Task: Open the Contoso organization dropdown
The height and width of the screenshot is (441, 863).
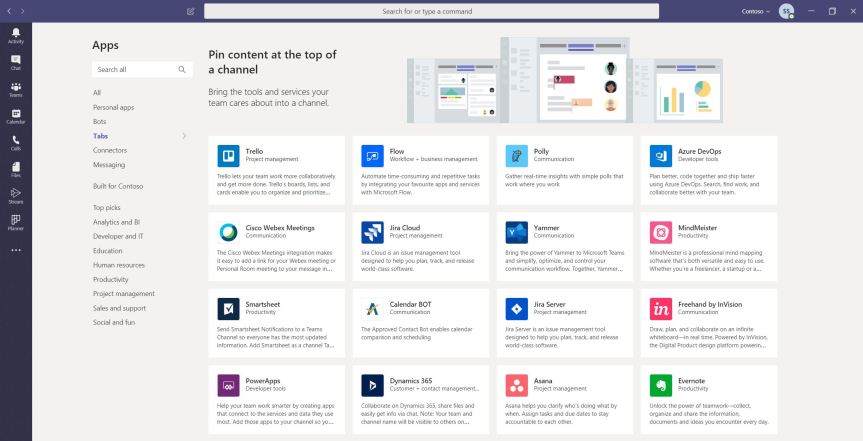Action: [x=756, y=11]
